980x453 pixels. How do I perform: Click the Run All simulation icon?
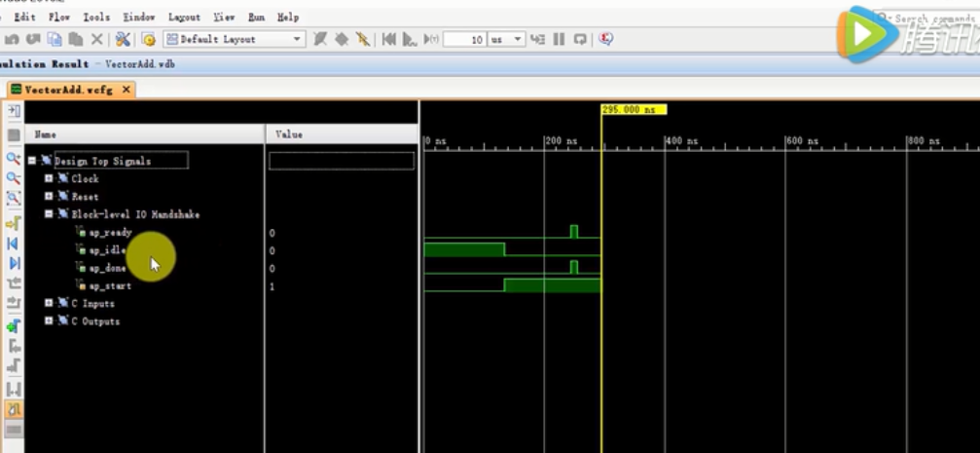[x=410, y=39]
